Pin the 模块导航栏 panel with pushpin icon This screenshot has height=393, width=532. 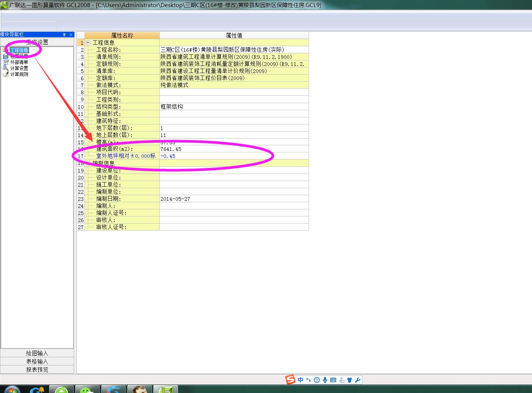point(64,35)
